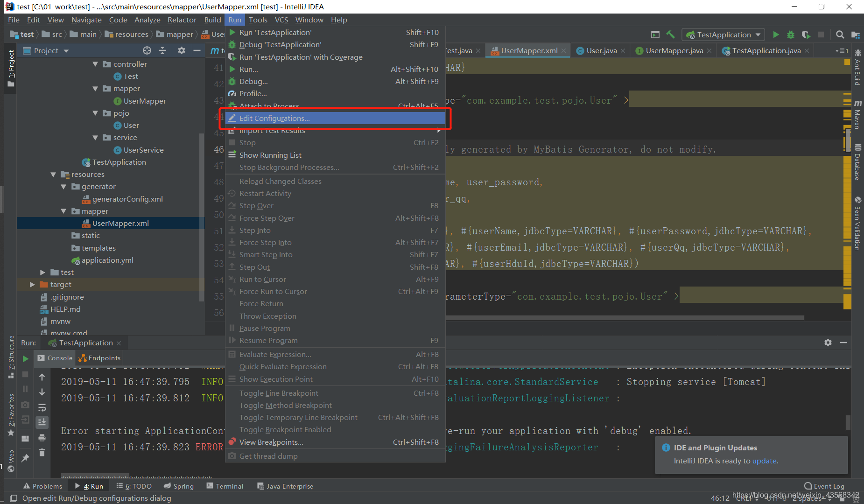Click the collapse all icon in Project panel
864x504 pixels.
click(162, 50)
